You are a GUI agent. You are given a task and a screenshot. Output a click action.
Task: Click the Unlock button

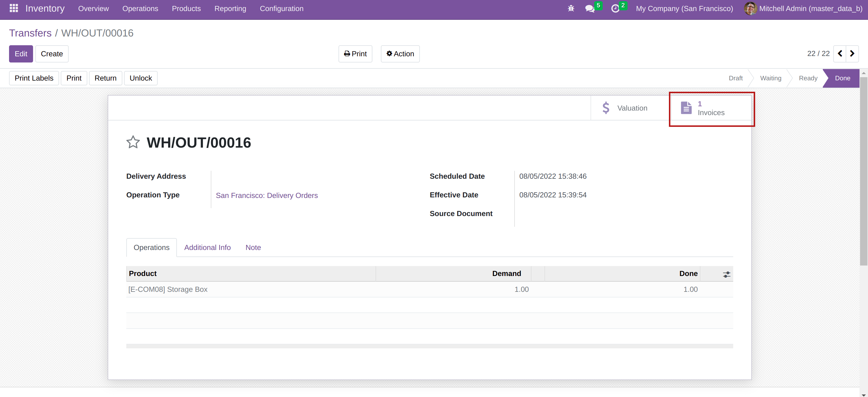(140, 78)
